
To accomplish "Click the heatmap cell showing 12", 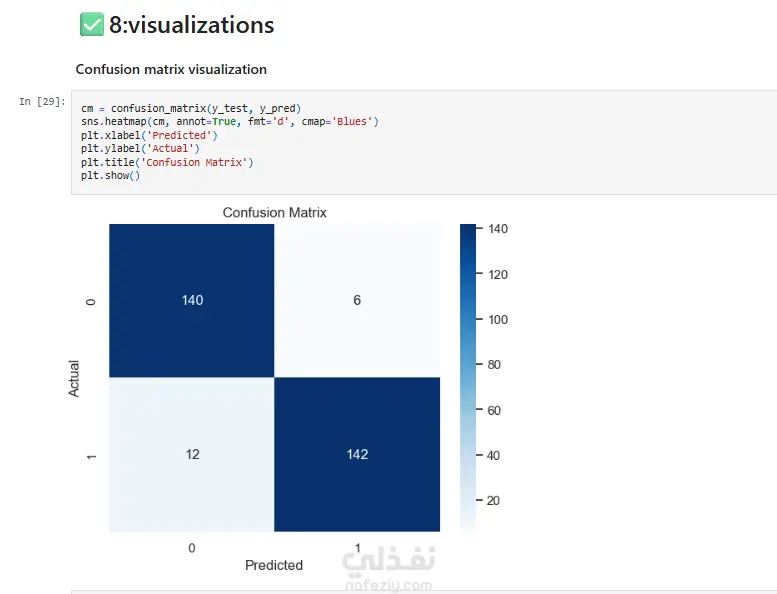I will (x=192, y=454).
